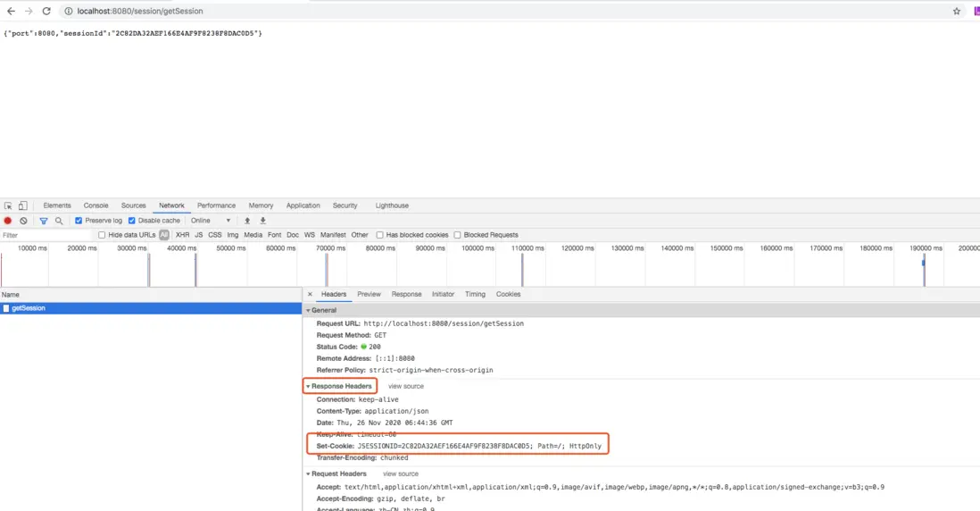
Task: Enable Hide data URLs checkbox
Action: [x=101, y=235]
